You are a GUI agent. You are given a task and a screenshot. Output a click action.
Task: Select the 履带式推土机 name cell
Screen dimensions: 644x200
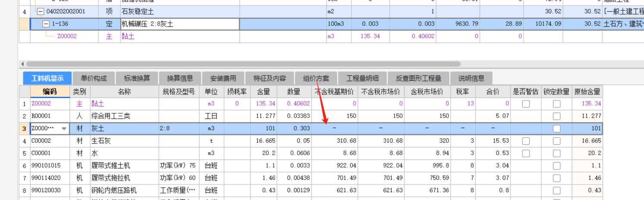pyautogui.click(x=124, y=166)
